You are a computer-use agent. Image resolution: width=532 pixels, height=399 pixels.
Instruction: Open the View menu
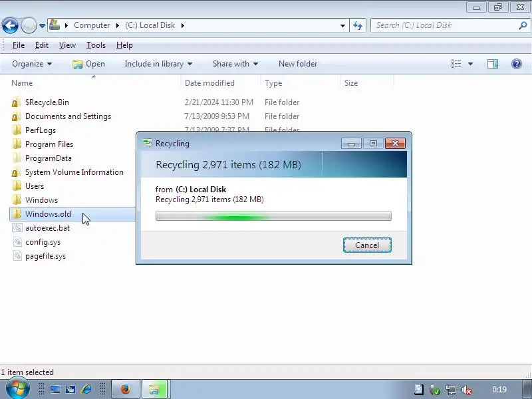click(x=67, y=45)
